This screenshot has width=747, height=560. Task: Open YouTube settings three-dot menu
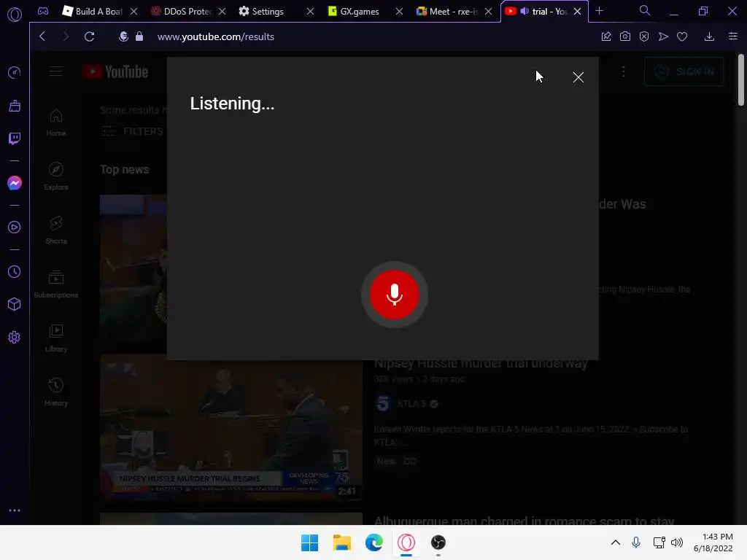point(623,71)
